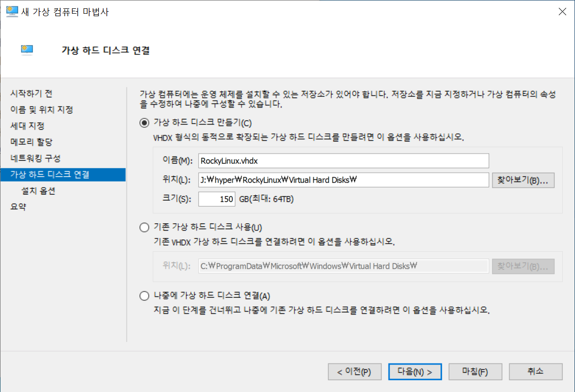Click the 마침(F) button
This screenshot has width=575, height=392.
pos(475,372)
